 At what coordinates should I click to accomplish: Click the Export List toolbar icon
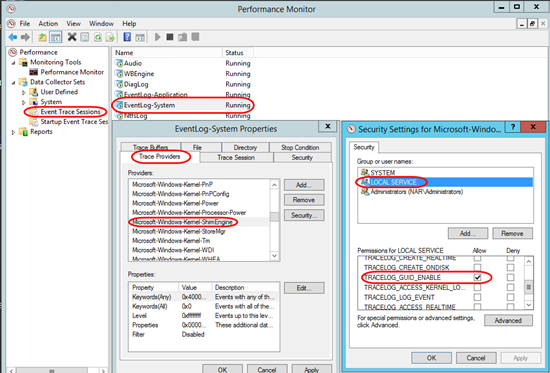(110, 37)
